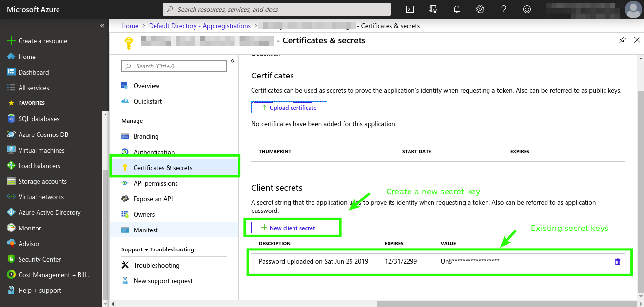Go to Home in the breadcrumb
Image resolution: width=644 pixels, height=307 pixels.
(130, 26)
